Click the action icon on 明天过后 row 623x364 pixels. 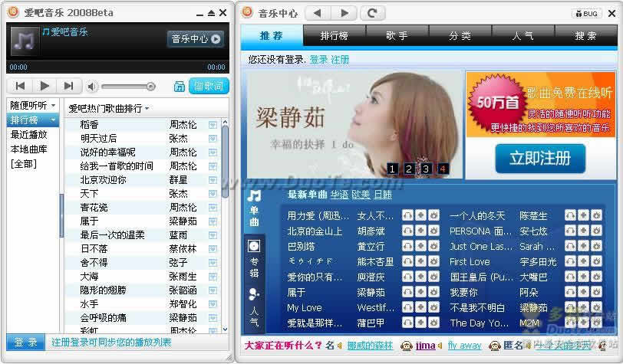213,139
